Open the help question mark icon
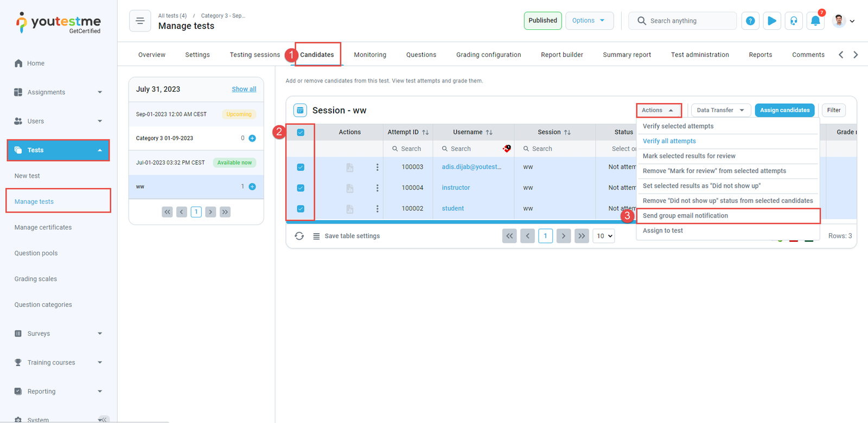Viewport: 868px width, 423px height. click(750, 21)
